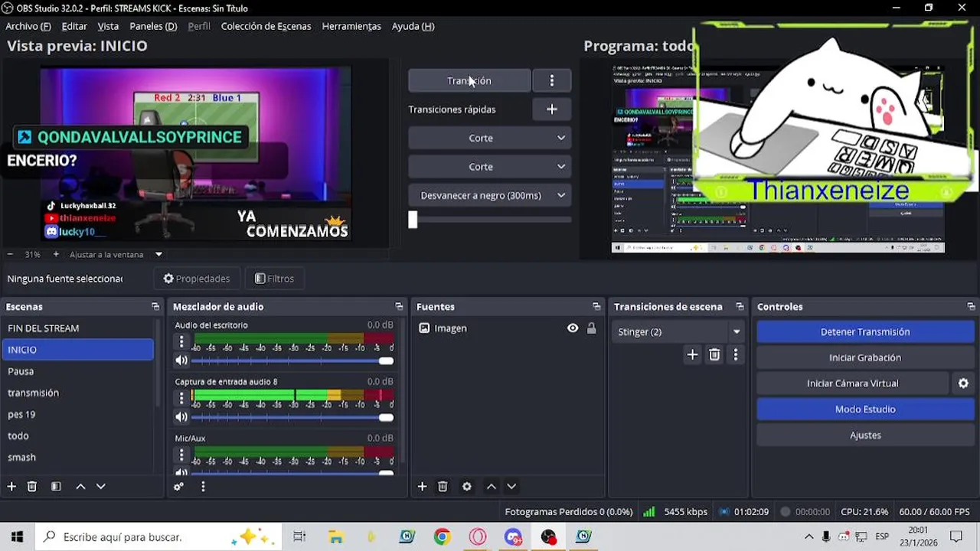Undock the Escenas panel
The width and height of the screenshot is (980, 551).
coord(155,307)
